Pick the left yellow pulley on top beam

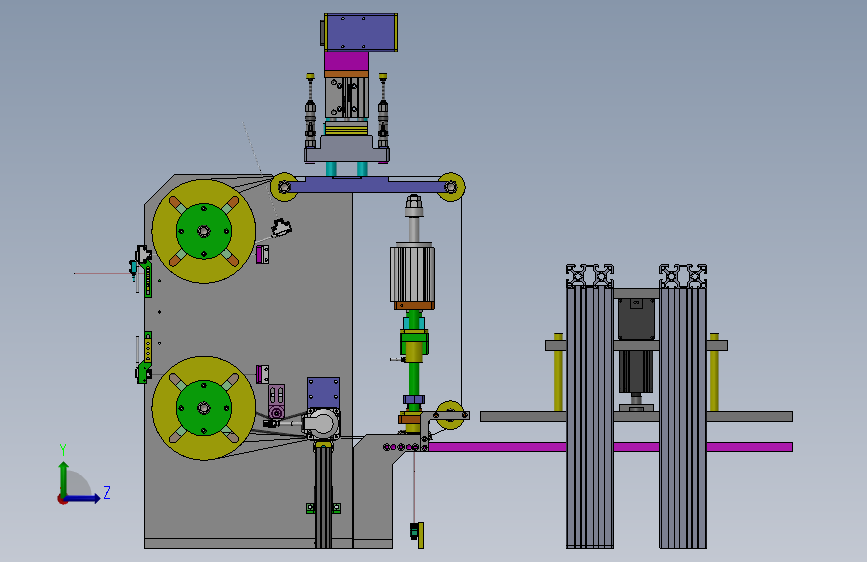click(284, 187)
